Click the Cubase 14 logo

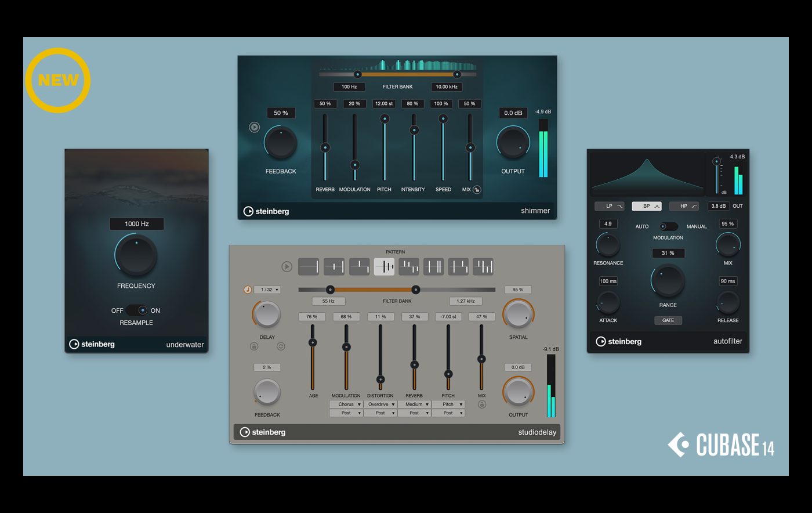tap(721, 445)
